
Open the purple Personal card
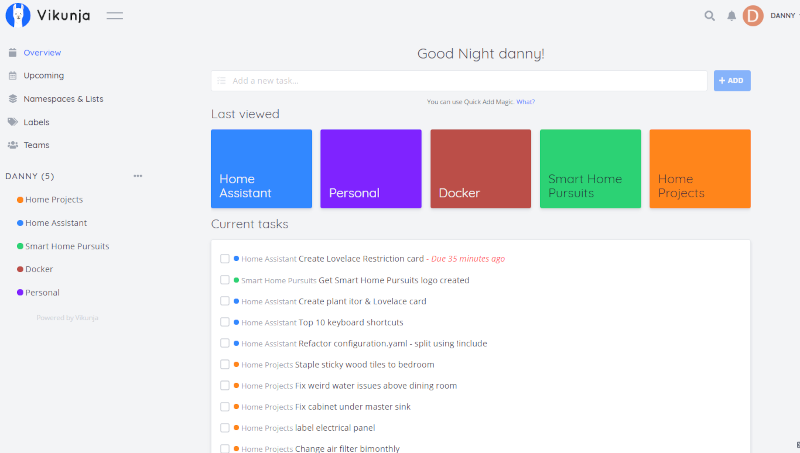coord(371,168)
